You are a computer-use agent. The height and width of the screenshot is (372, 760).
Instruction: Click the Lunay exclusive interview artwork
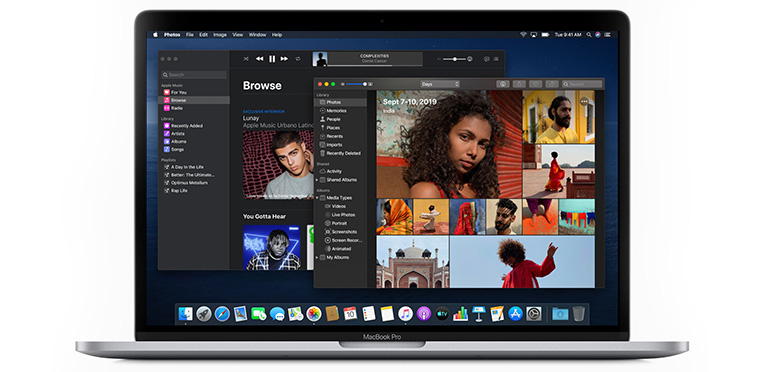[x=278, y=165]
